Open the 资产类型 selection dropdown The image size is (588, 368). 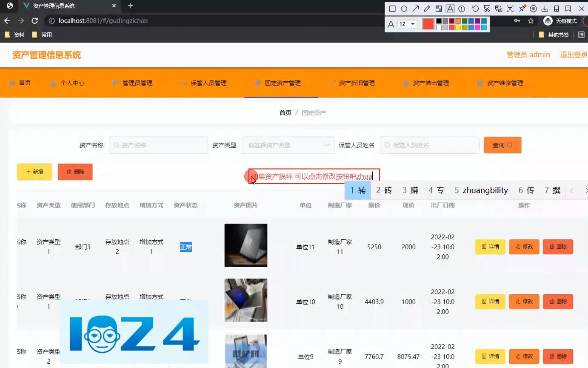288,145
